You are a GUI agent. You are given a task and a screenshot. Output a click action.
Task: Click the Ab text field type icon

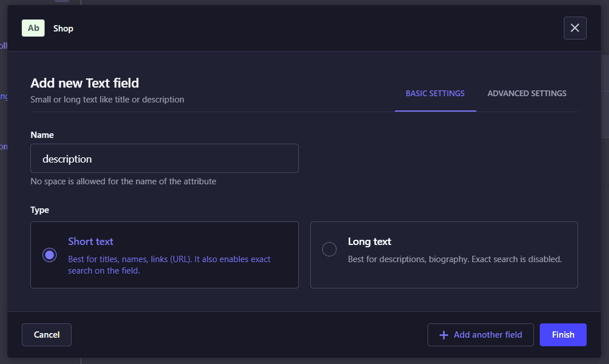(x=33, y=28)
